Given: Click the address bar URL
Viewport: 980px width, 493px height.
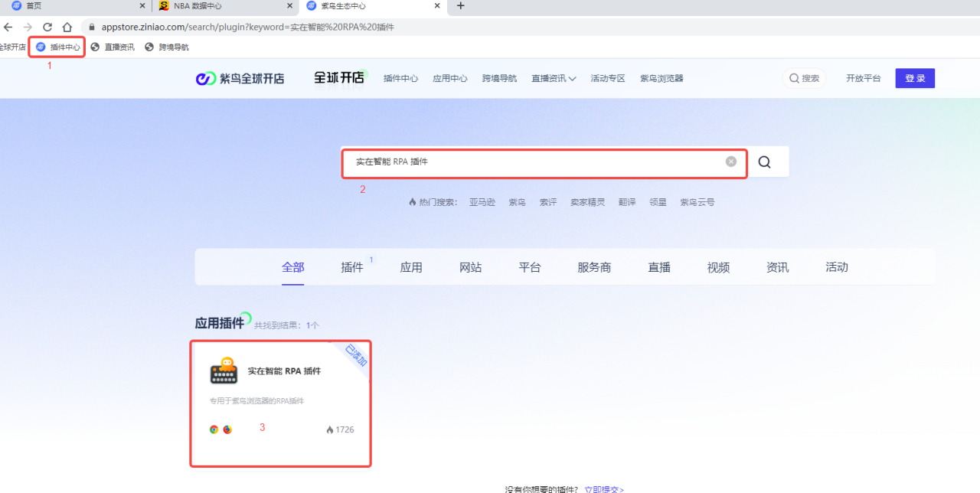Looking at the screenshot, I should pos(247,27).
